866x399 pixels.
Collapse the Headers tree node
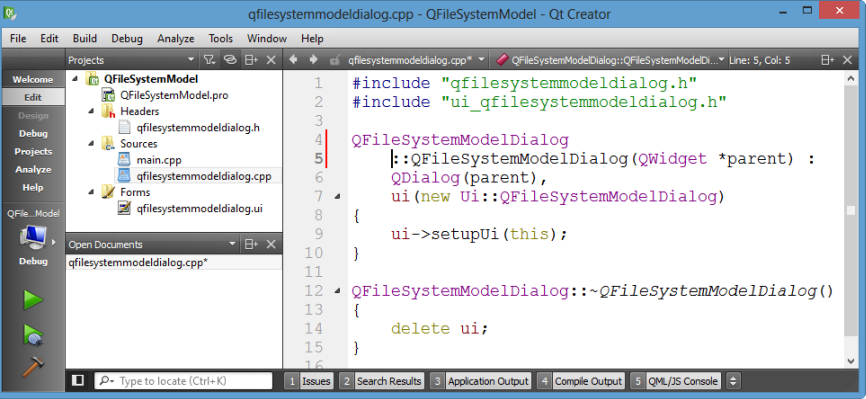pos(92,111)
